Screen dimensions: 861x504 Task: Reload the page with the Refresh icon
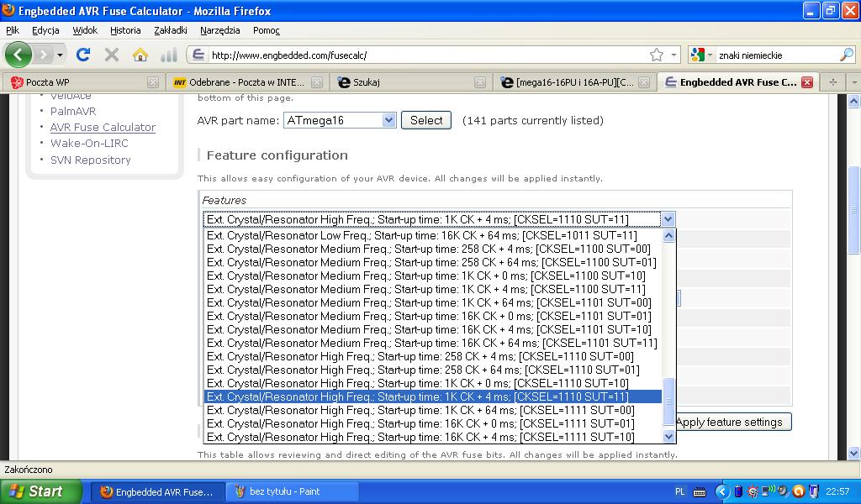pyautogui.click(x=83, y=55)
